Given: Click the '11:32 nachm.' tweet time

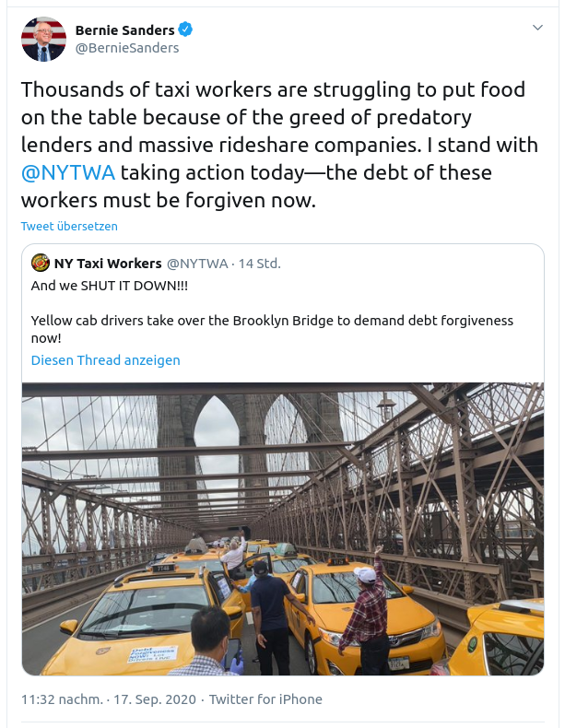Looking at the screenshot, I should coord(63,699).
